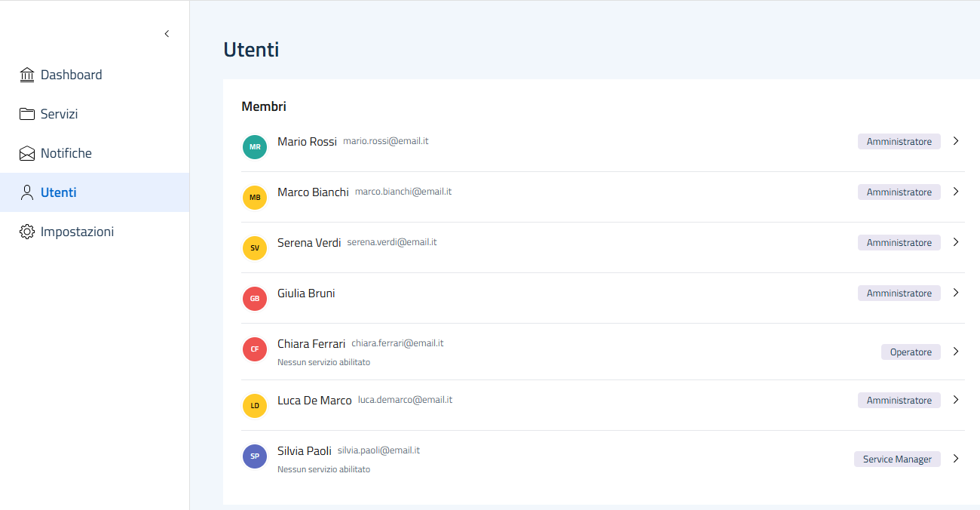The image size is (980, 510).
Task: Go to Servizi in the sidebar
Action: 59,114
